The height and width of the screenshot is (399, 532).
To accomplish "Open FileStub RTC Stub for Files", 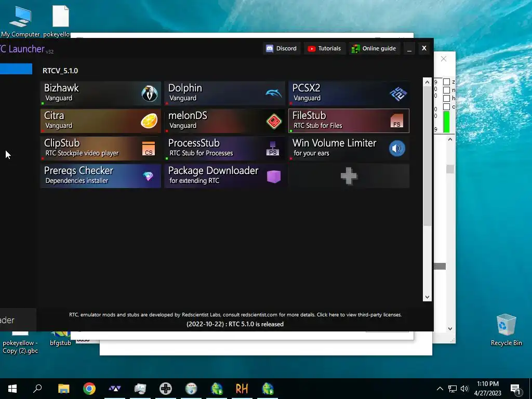I will (349, 121).
